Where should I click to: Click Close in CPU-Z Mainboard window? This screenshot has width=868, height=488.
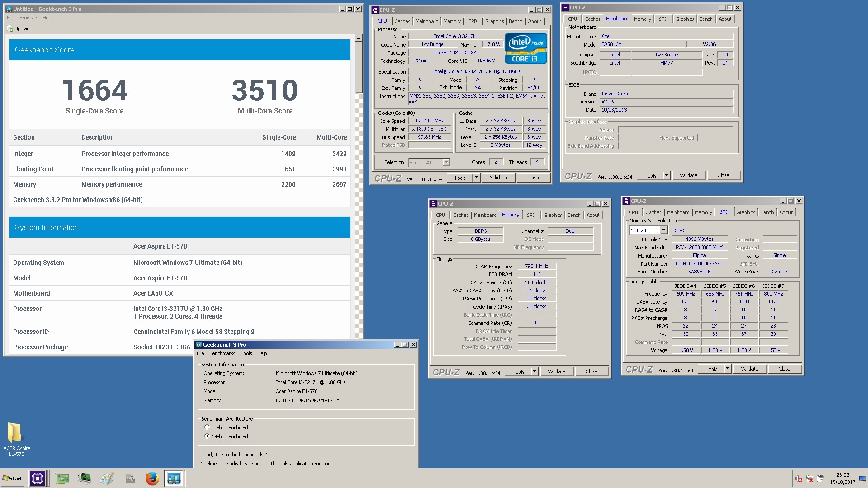[723, 175]
